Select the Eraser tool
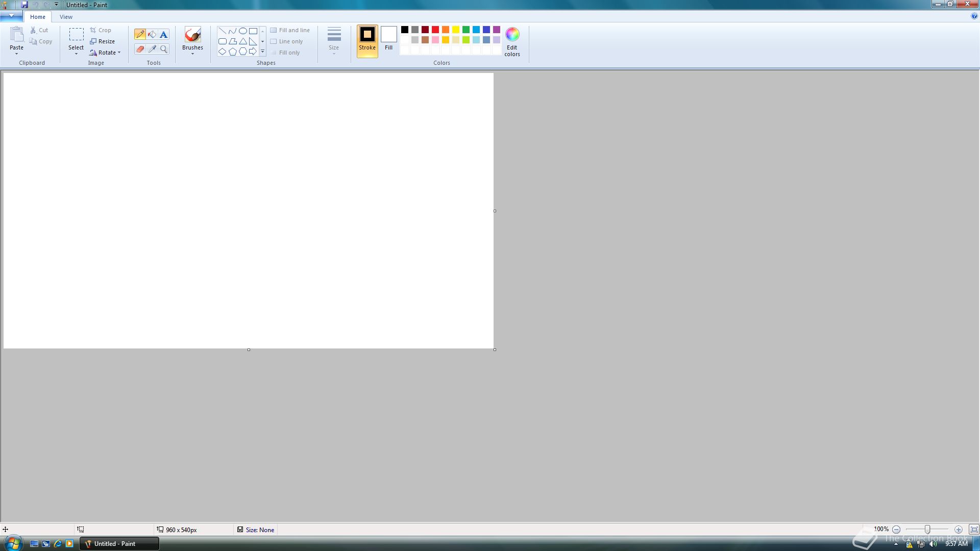The height and width of the screenshot is (551, 980). [x=140, y=49]
